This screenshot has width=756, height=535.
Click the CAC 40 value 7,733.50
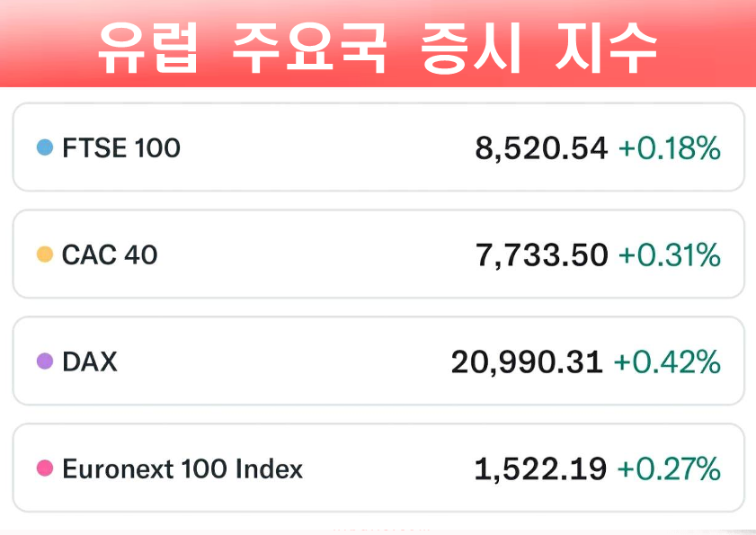pyautogui.click(x=541, y=256)
